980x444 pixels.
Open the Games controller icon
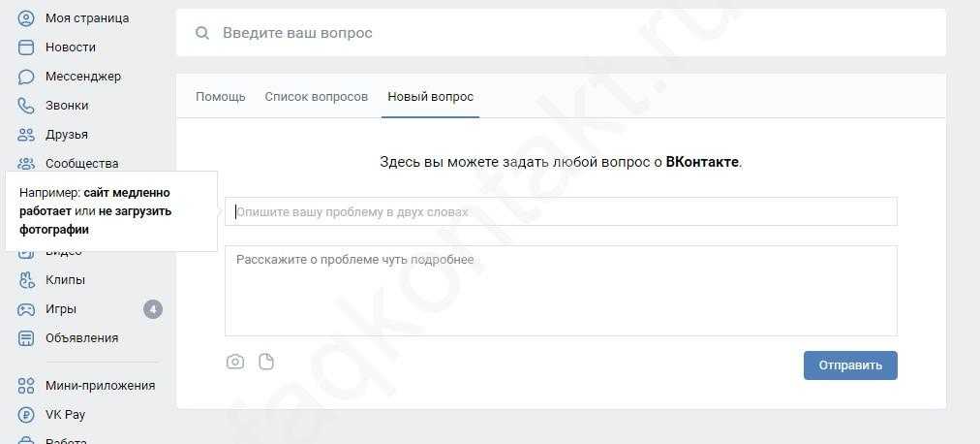[26, 309]
